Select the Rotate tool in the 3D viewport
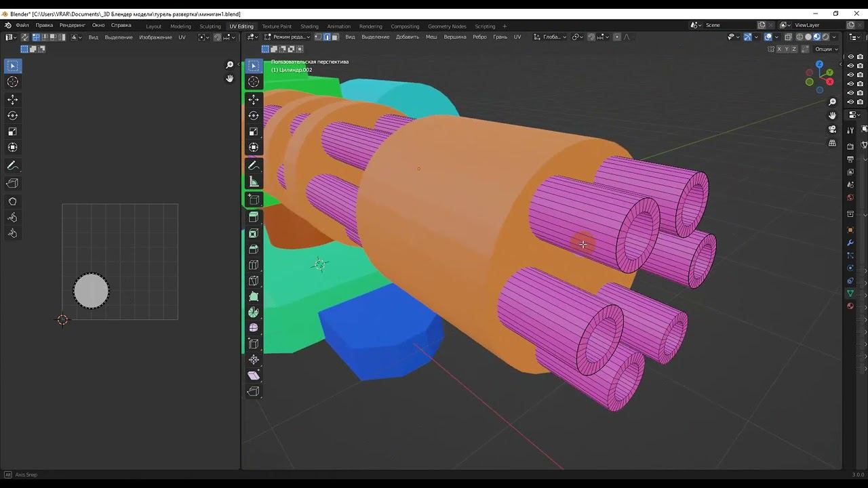 254,116
